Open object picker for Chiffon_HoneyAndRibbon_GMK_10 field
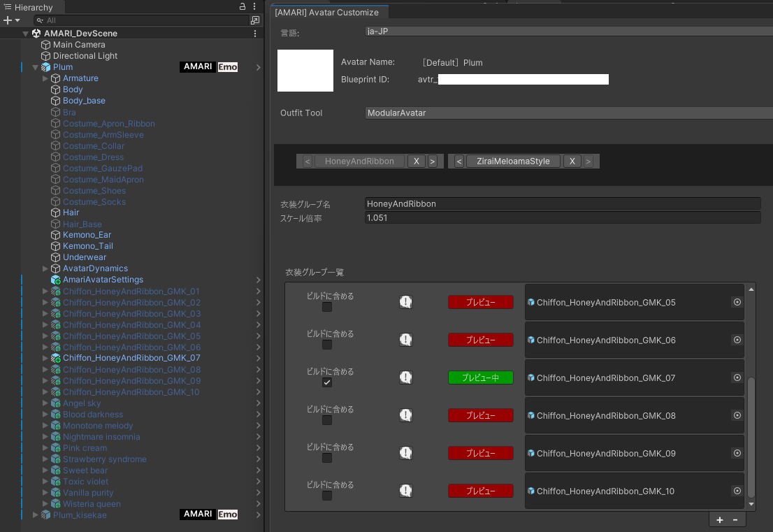Viewport: 773px width, 532px height. [737, 491]
